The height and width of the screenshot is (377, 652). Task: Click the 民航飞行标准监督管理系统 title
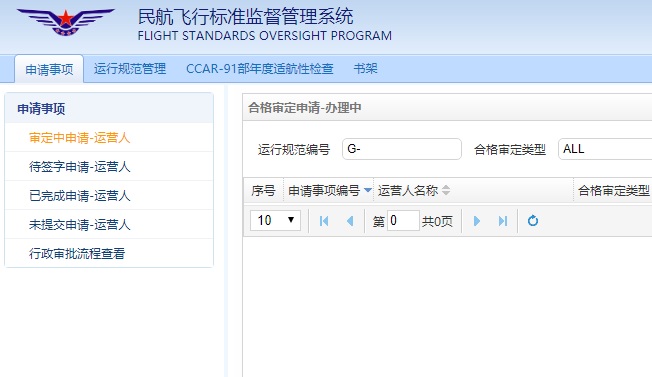coord(245,17)
